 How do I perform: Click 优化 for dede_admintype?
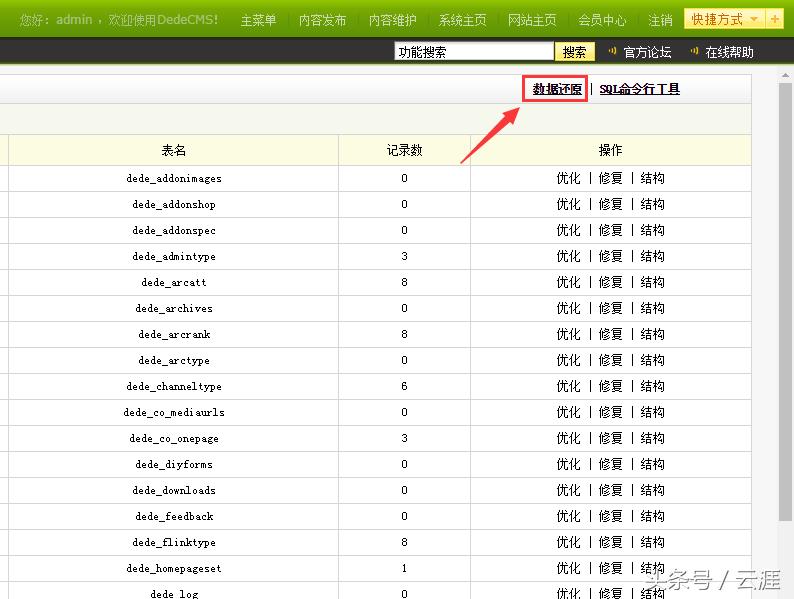click(568, 256)
